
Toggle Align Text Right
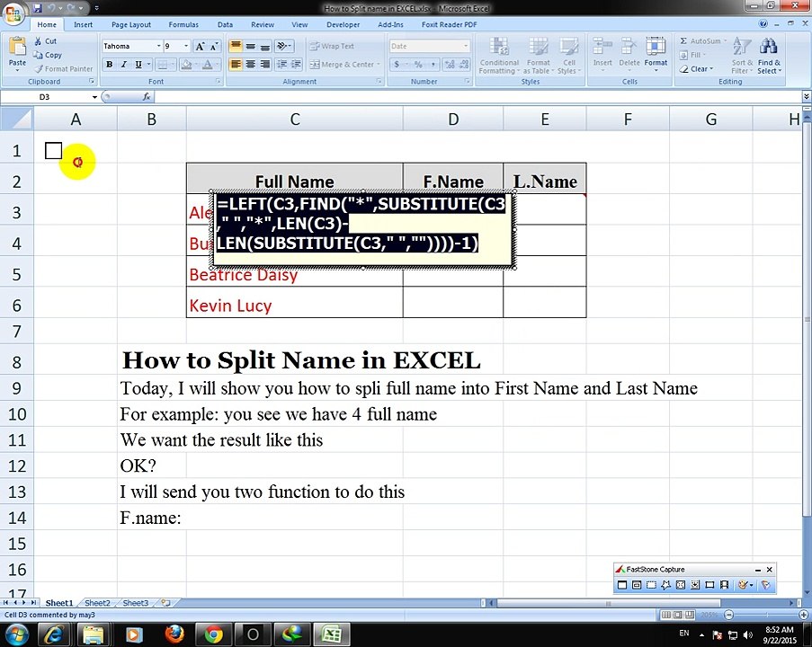pos(265,64)
